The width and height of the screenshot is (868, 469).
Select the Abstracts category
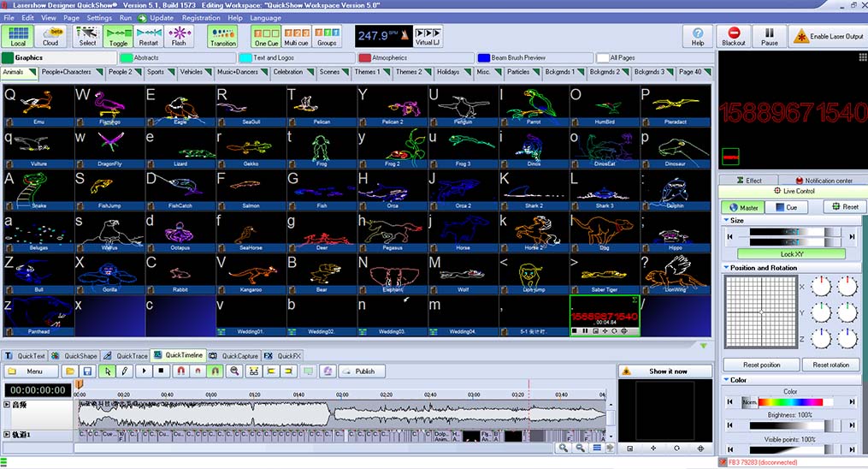[x=178, y=57]
